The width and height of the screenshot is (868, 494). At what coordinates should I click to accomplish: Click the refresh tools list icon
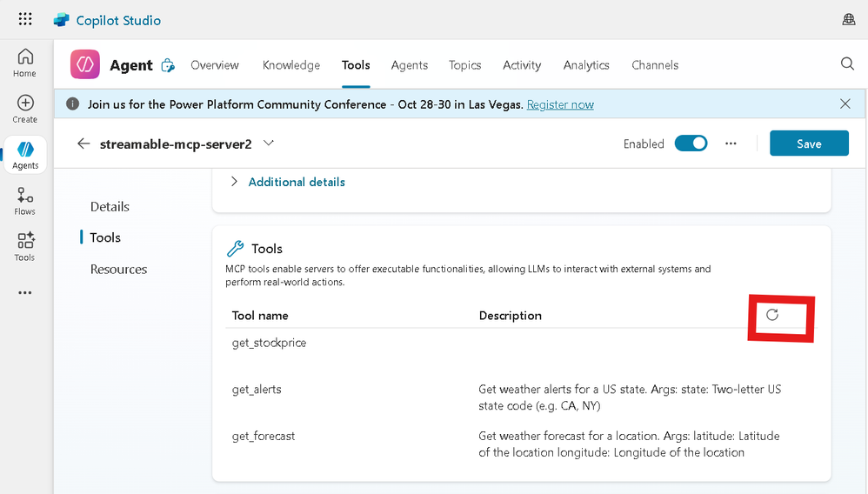coord(772,315)
